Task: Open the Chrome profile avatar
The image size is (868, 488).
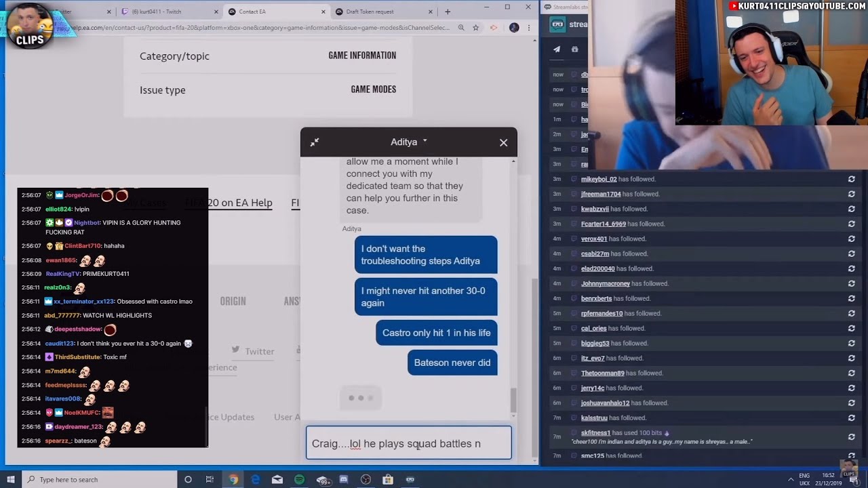Action: click(x=514, y=28)
